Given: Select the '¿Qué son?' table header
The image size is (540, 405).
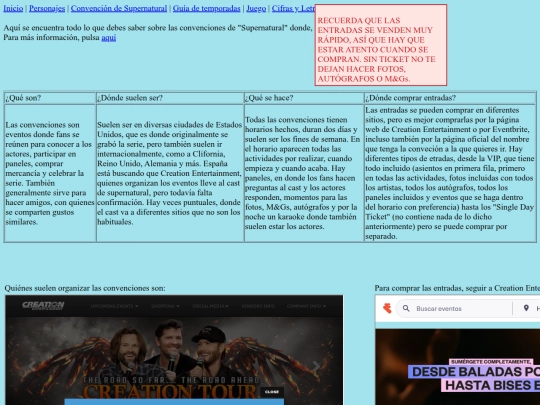Looking at the screenshot, I should [50, 98].
